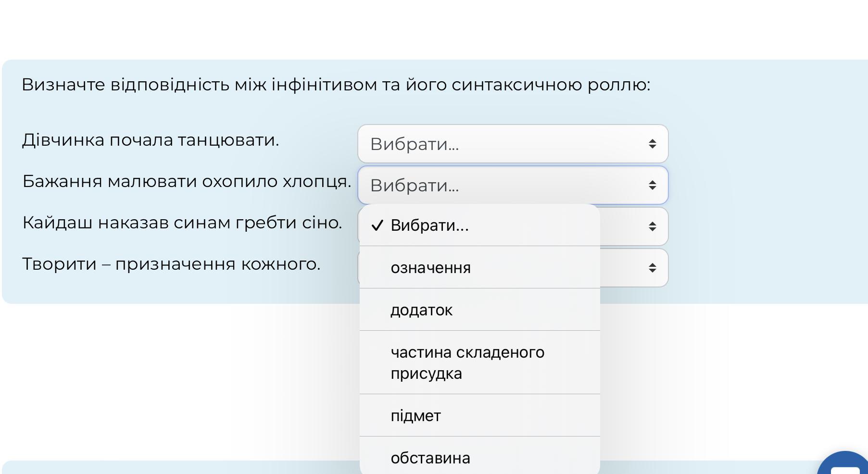Open dropdown for 'Дівчинка почала танцювати'
The image size is (868, 474).
(x=513, y=144)
